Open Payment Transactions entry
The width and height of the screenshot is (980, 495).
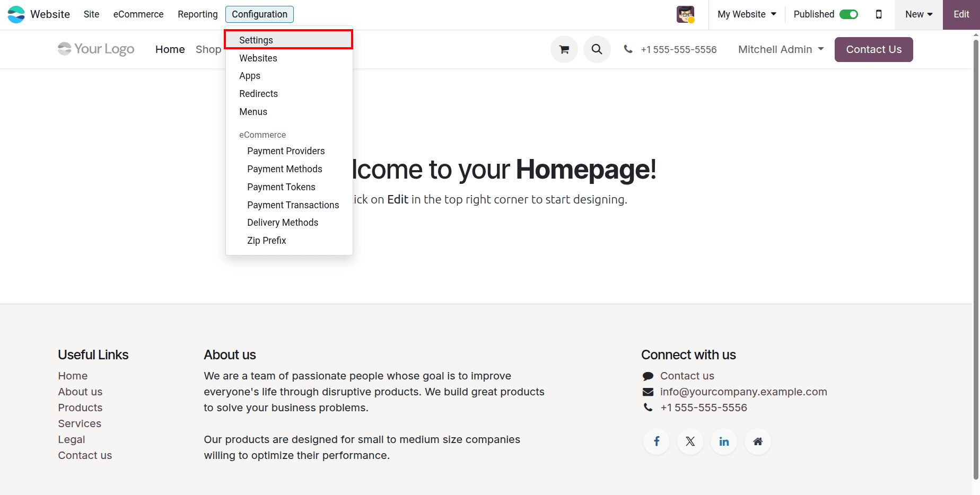(289, 205)
